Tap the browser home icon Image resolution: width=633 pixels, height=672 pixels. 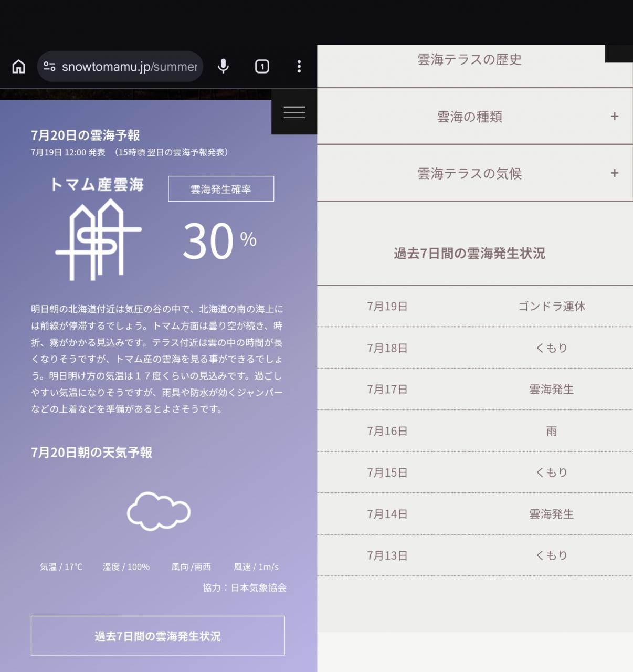tap(19, 67)
